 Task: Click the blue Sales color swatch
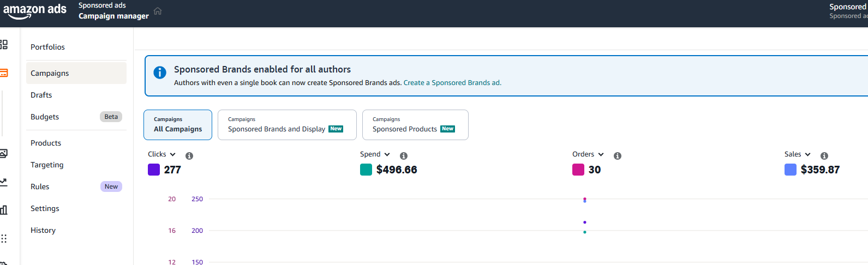point(791,170)
